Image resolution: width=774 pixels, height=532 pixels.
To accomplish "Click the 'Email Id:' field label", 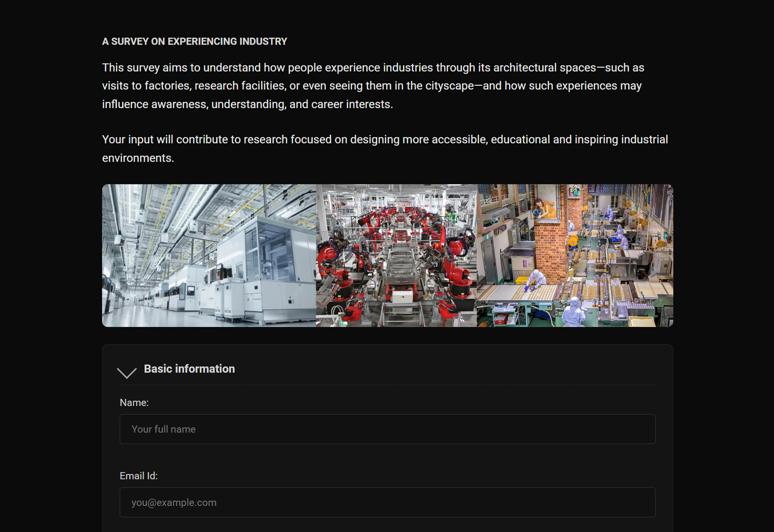I will [x=139, y=476].
